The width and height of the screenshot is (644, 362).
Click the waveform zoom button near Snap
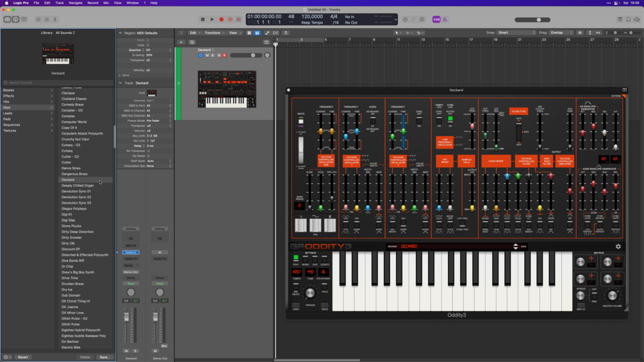580,33
